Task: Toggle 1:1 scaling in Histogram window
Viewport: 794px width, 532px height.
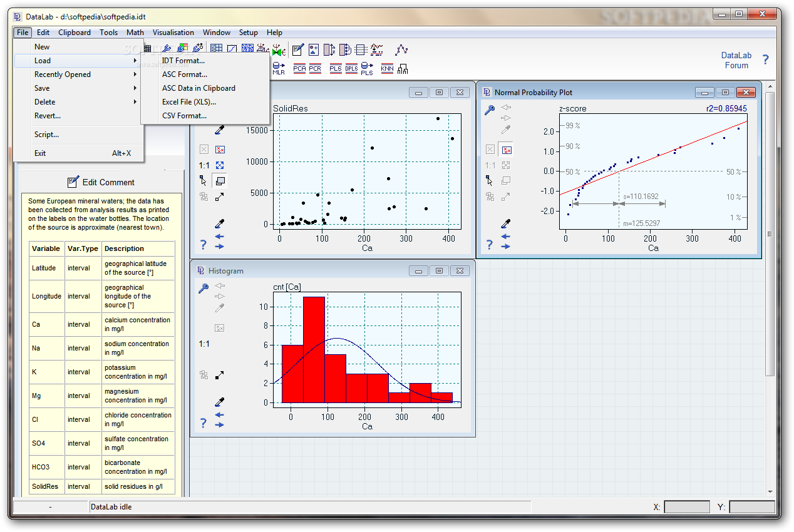Action: [204, 344]
